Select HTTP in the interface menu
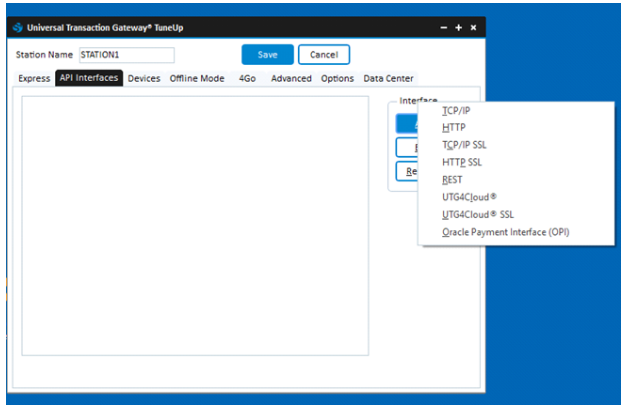The image size is (623, 408). pos(453,128)
